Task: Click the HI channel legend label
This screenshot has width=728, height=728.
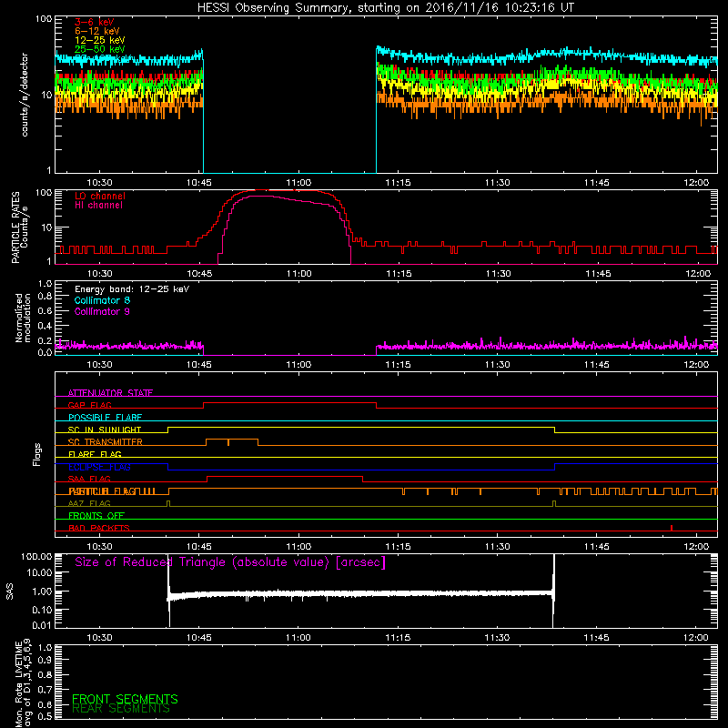Action: click(98, 206)
